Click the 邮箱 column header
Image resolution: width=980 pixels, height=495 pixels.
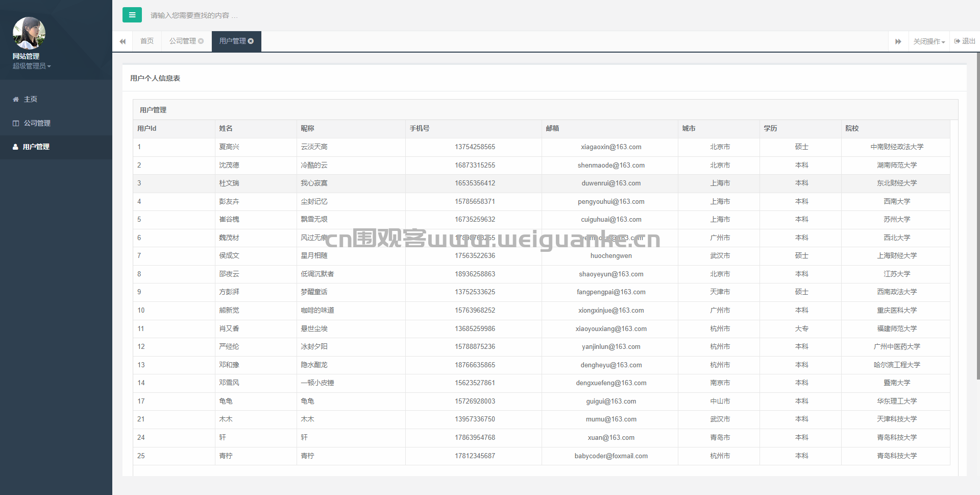(552, 128)
